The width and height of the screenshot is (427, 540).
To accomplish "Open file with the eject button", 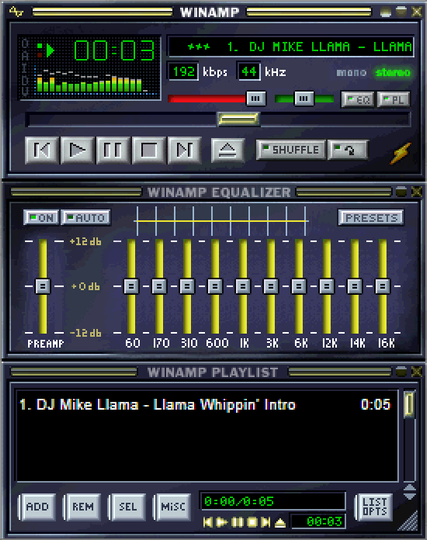I will tap(227, 150).
